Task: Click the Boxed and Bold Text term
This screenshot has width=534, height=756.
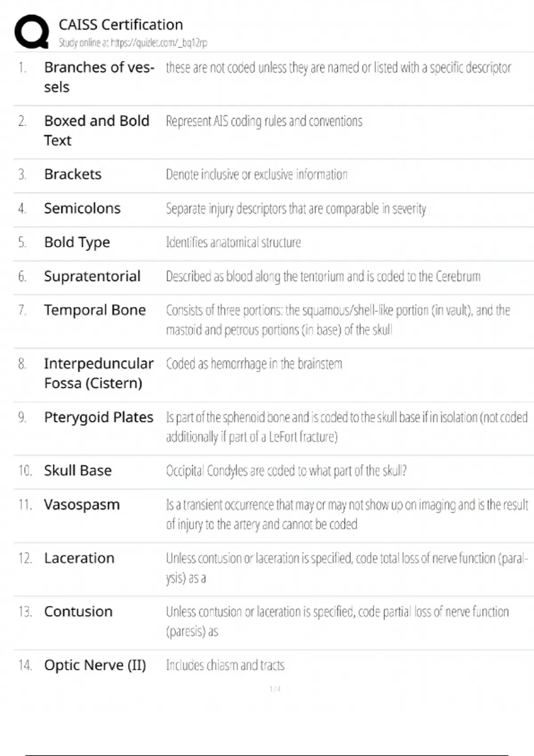Action: [x=97, y=130]
